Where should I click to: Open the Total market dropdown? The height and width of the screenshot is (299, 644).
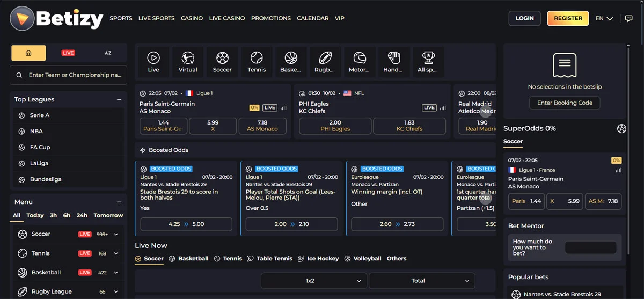pyautogui.click(x=422, y=281)
